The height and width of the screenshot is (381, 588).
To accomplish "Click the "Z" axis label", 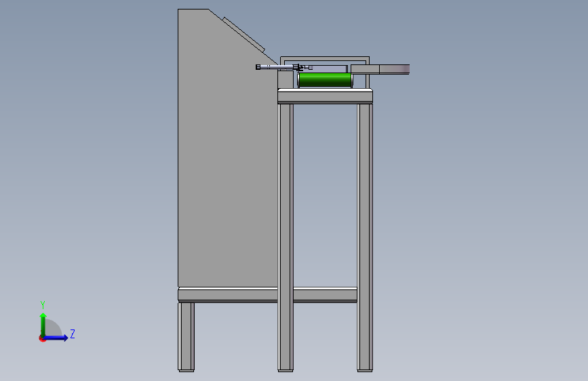I will [73, 334].
